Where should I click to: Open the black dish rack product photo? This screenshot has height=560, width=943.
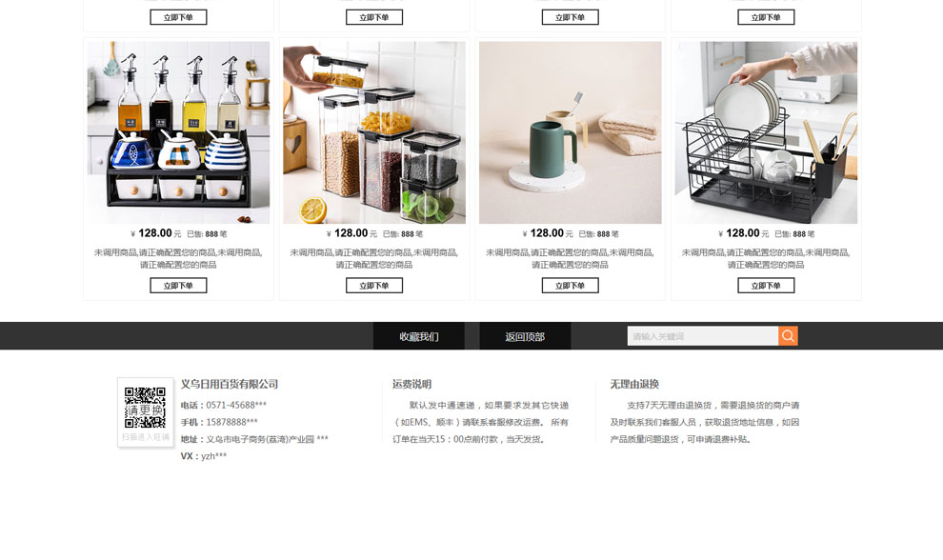[x=766, y=132]
